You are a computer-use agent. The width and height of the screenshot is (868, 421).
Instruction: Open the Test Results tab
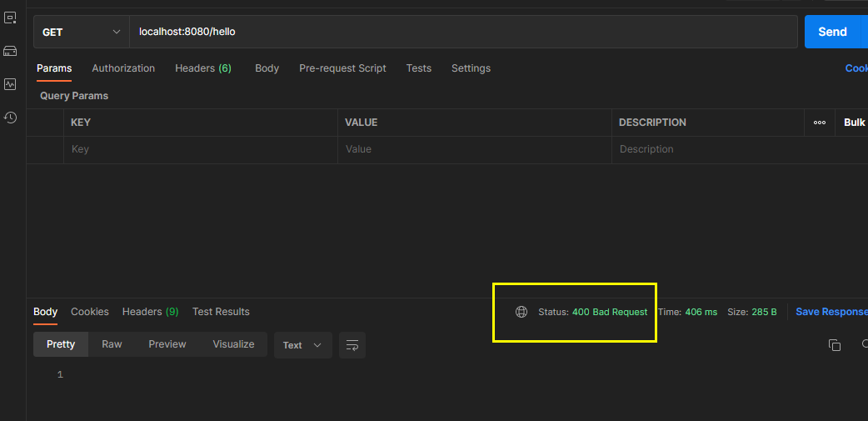pos(221,312)
